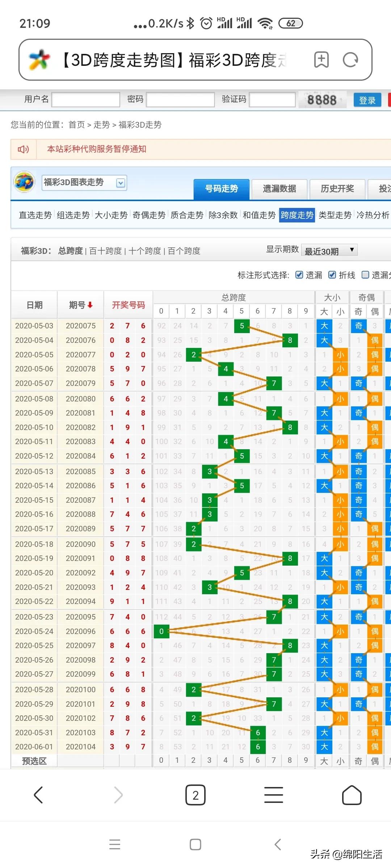Open the 质合走势 chart
The image size is (391, 868).
pyautogui.click(x=187, y=215)
